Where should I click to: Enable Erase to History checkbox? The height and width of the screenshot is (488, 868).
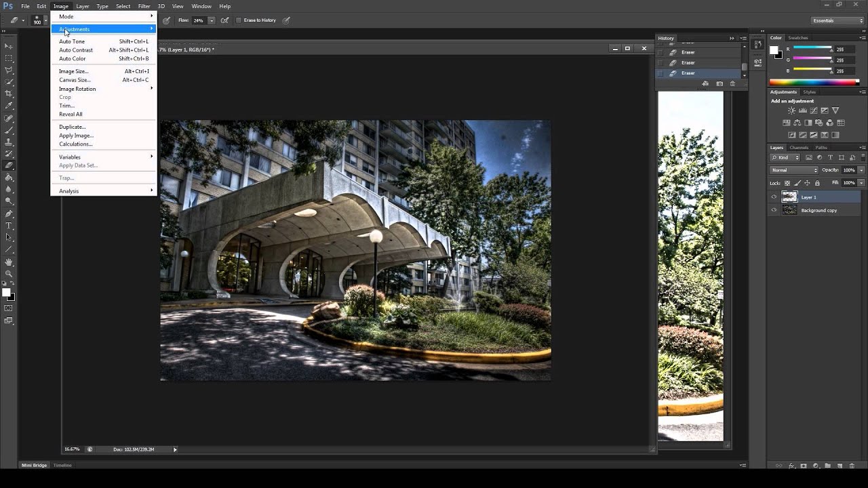point(239,20)
